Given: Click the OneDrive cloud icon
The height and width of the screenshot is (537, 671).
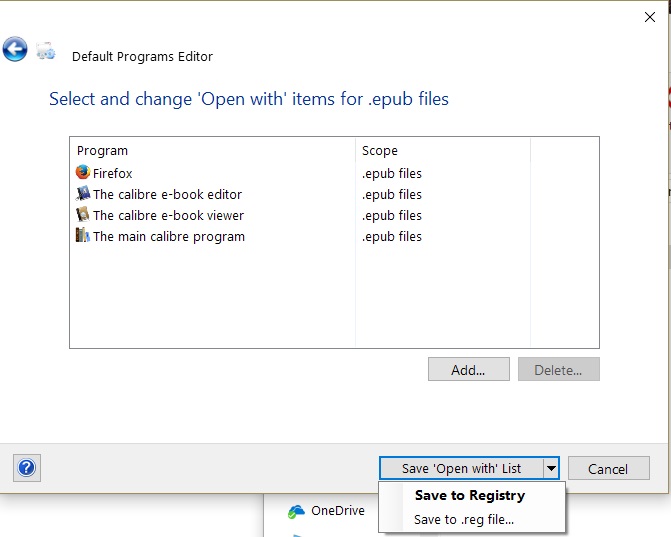Looking at the screenshot, I should [x=296, y=511].
